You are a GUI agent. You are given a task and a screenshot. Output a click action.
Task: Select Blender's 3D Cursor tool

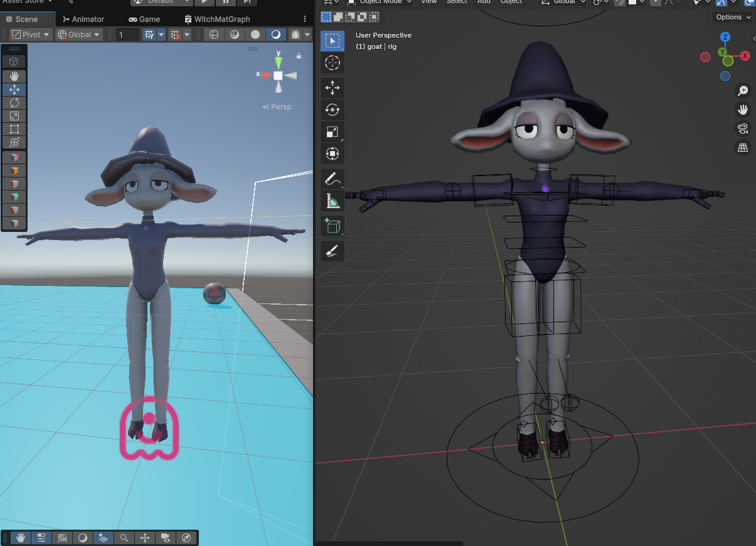[333, 62]
